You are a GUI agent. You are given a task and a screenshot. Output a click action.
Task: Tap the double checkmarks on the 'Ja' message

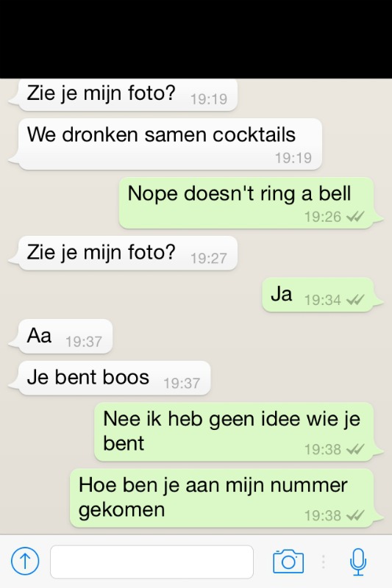[x=355, y=300]
